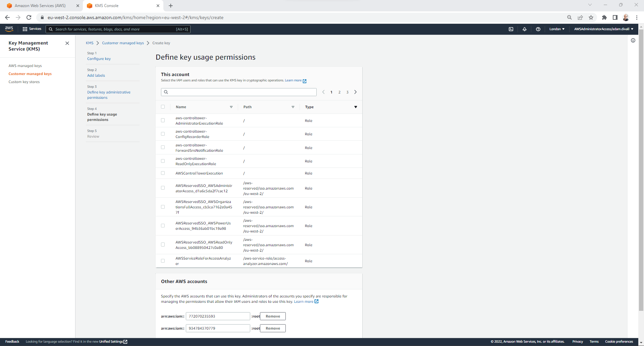Click the page vertical scrollbar
Viewport: 644px width, 346px height.
click(641, 171)
